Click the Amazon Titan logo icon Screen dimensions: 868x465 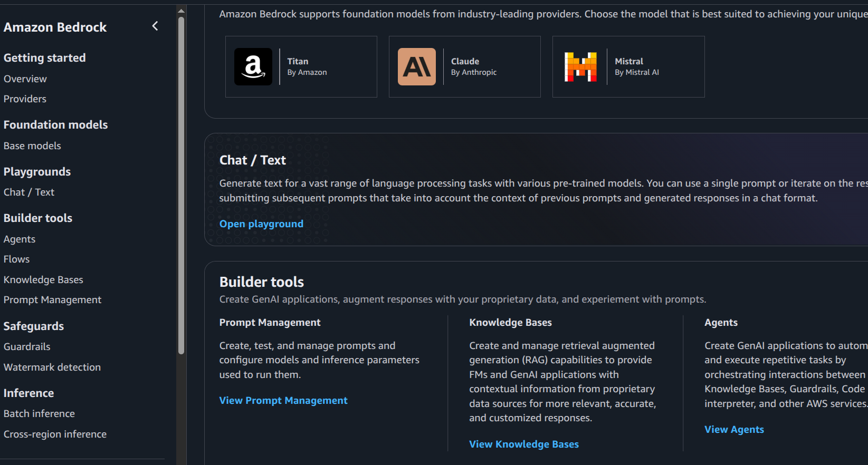point(253,66)
